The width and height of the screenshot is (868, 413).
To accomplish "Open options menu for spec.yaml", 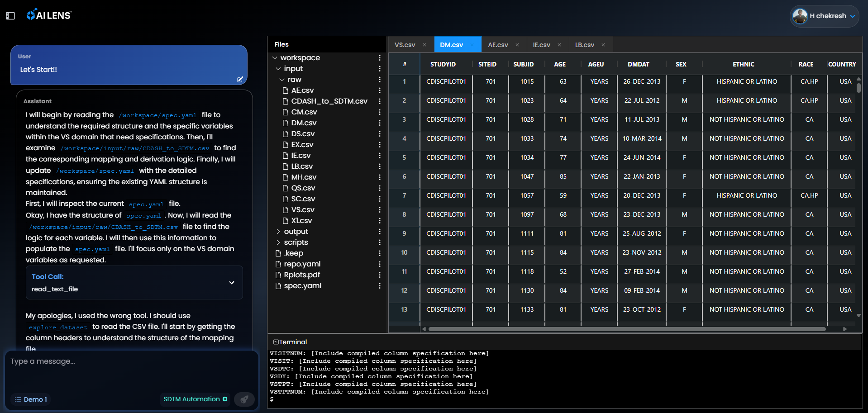I will click(379, 286).
